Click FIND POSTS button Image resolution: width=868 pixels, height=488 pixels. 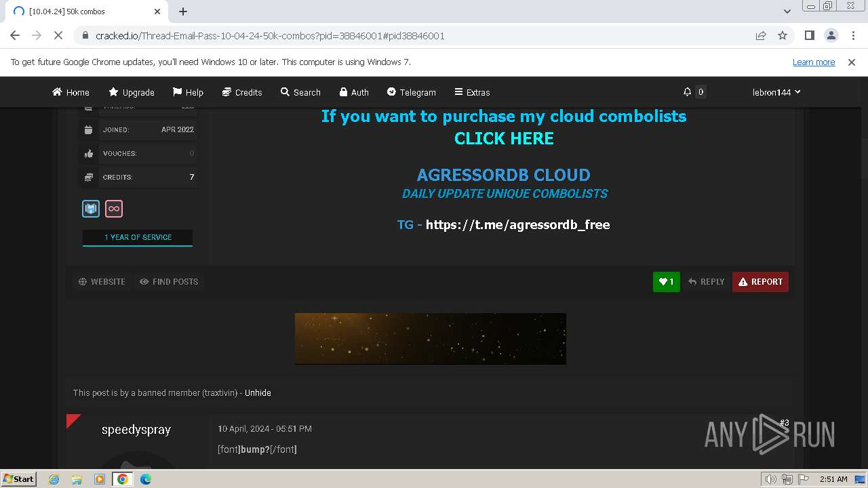(169, 281)
